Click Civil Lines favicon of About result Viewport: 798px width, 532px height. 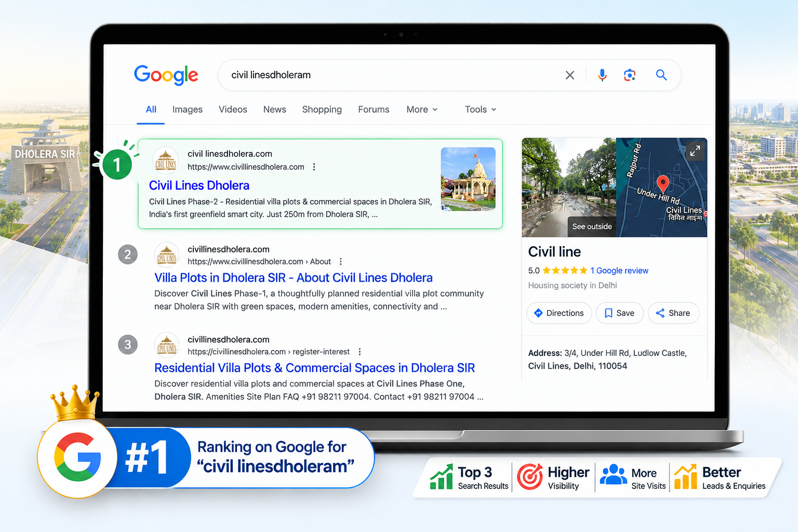[167, 255]
